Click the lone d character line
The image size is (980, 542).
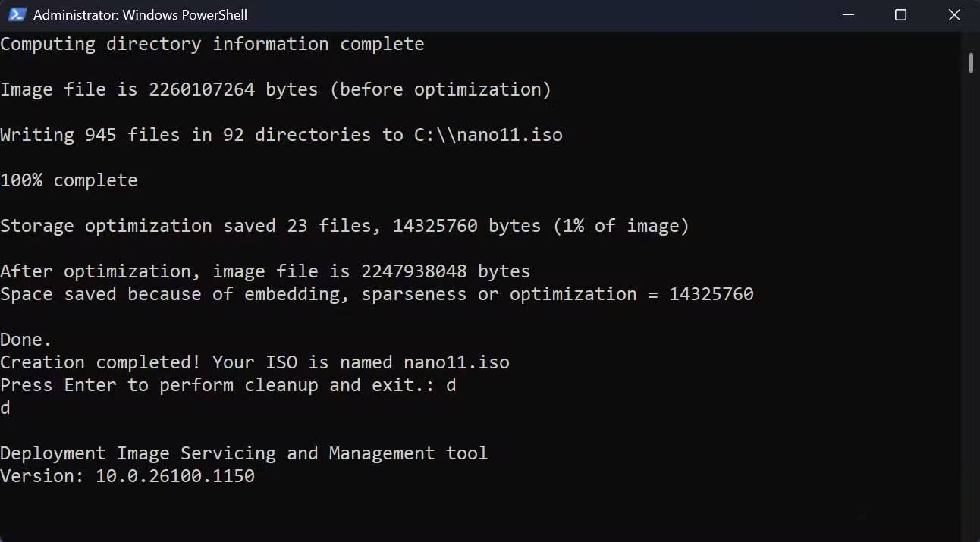tap(5, 407)
